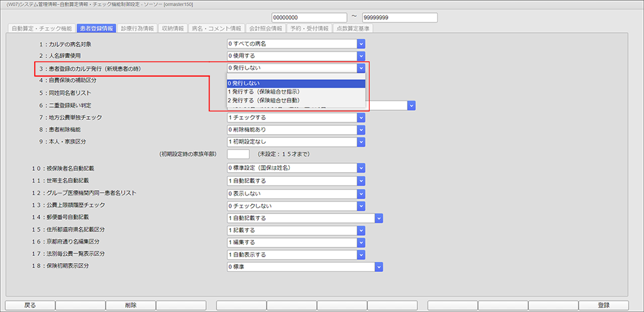
Task: Select the 収納情報 tab
Action: (x=173, y=28)
